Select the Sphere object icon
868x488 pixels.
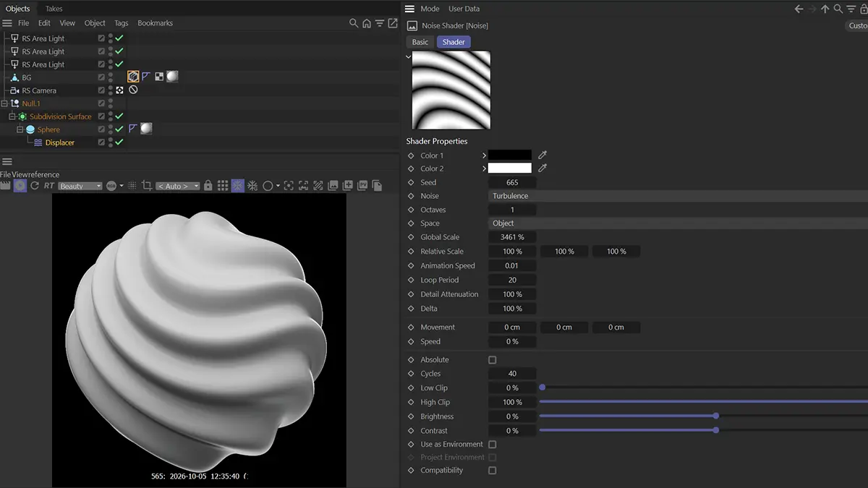pyautogui.click(x=30, y=129)
